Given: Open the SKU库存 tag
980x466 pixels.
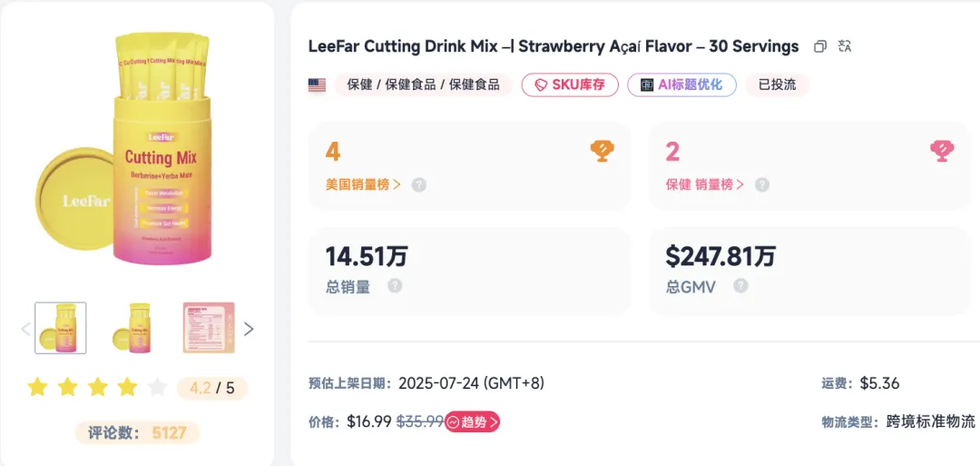Looking at the screenshot, I should click(x=570, y=85).
